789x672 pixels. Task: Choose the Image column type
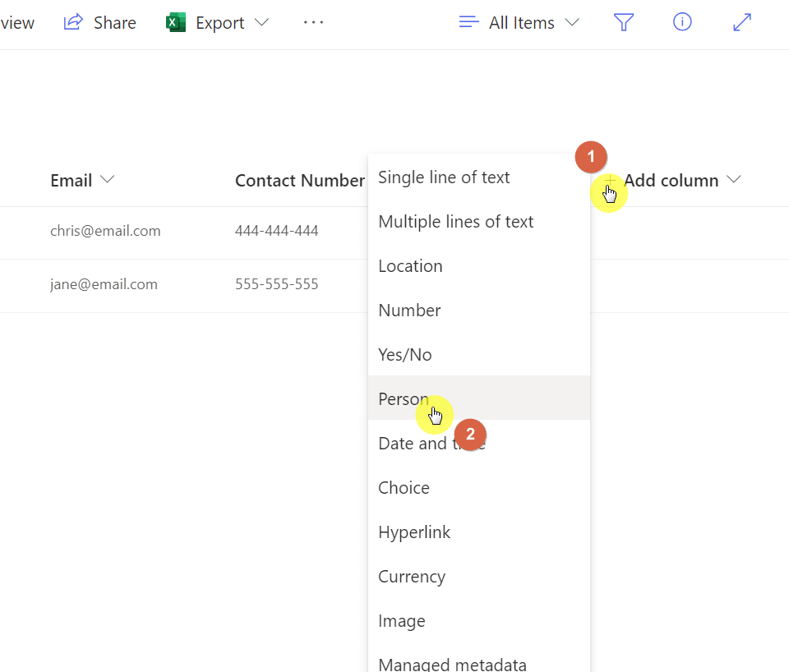pyautogui.click(x=479, y=620)
